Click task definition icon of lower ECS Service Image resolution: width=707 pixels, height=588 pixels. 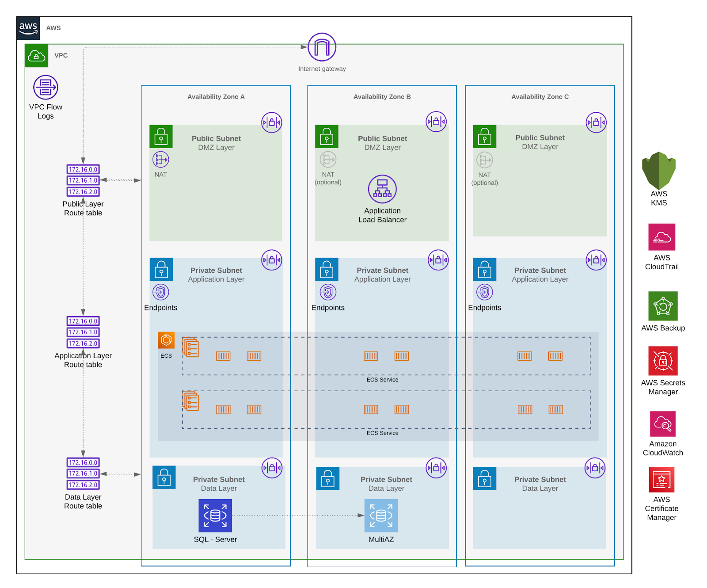click(190, 401)
